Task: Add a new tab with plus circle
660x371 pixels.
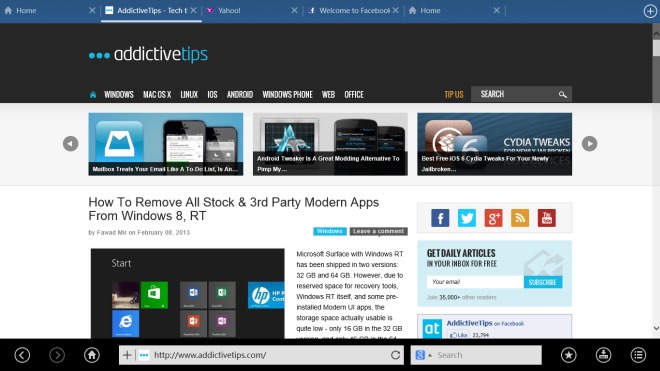Action: click(650, 11)
